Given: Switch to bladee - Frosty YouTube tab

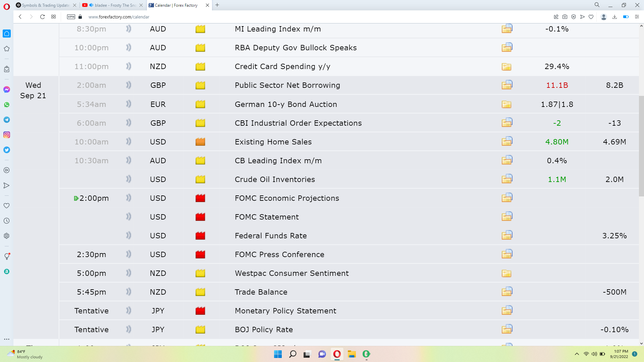Looking at the screenshot, I should point(114,5).
